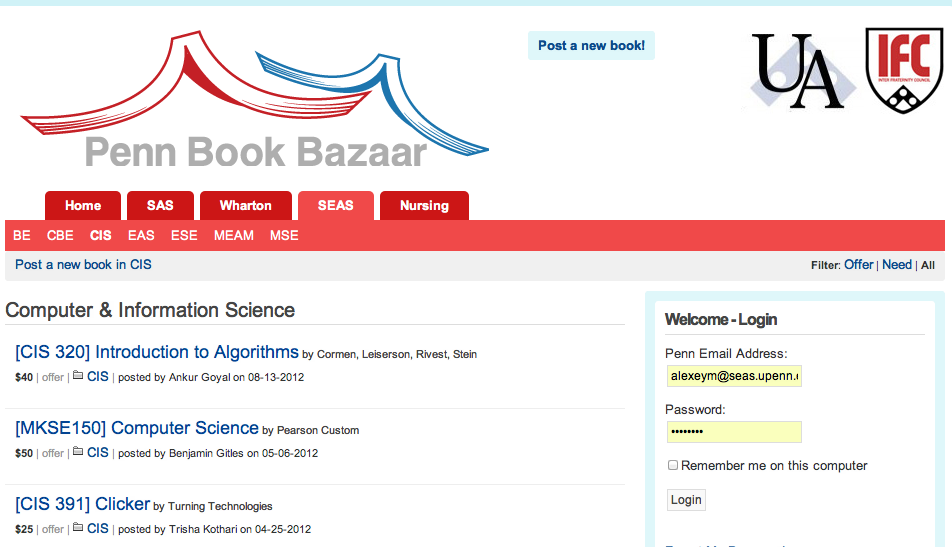
Task: Open the Nursing tab
Action: pyautogui.click(x=424, y=206)
